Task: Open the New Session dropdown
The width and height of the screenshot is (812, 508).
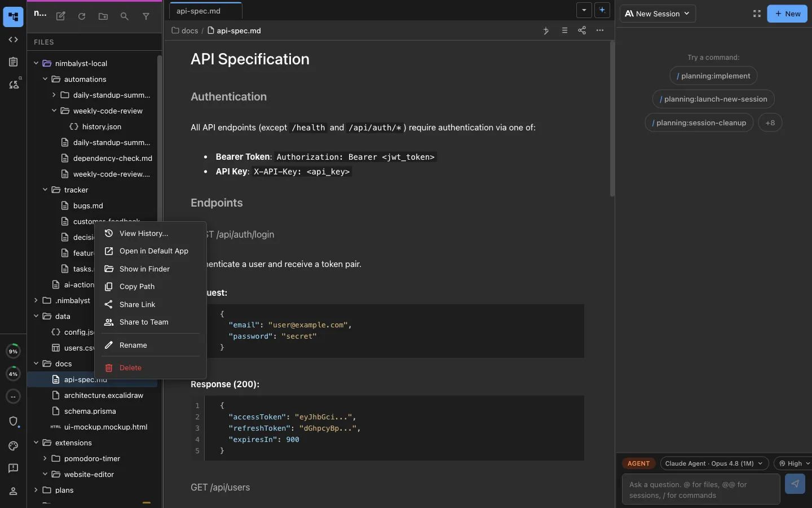Action: pyautogui.click(x=657, y=14)
